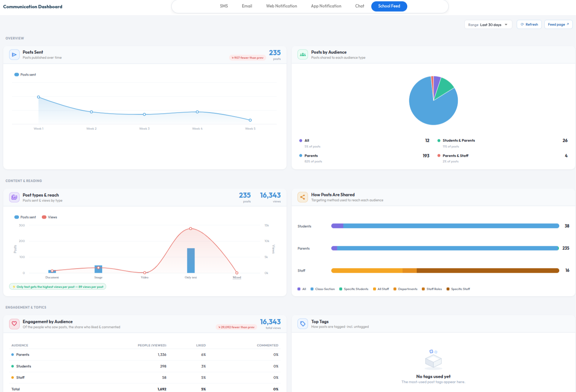Click the Posts Sent paper-plane icon

pyautogui.click(x=14, y=55)
